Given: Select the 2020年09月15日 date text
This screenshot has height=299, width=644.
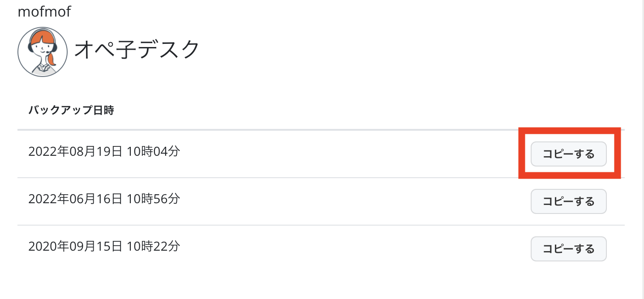Looking at the screenshot, I should tap(75, 246).
